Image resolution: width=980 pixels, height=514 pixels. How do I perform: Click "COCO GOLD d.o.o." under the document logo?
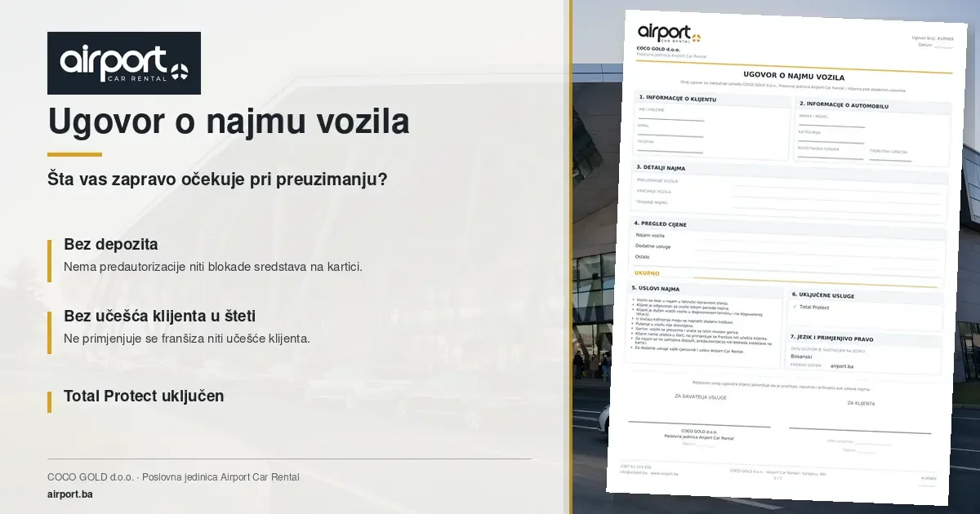(658, 49)
